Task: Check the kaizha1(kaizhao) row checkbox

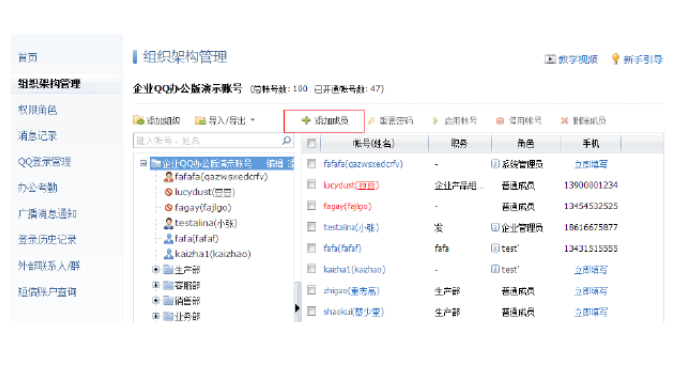Action: pyautogui.click(x=312, y=269)
